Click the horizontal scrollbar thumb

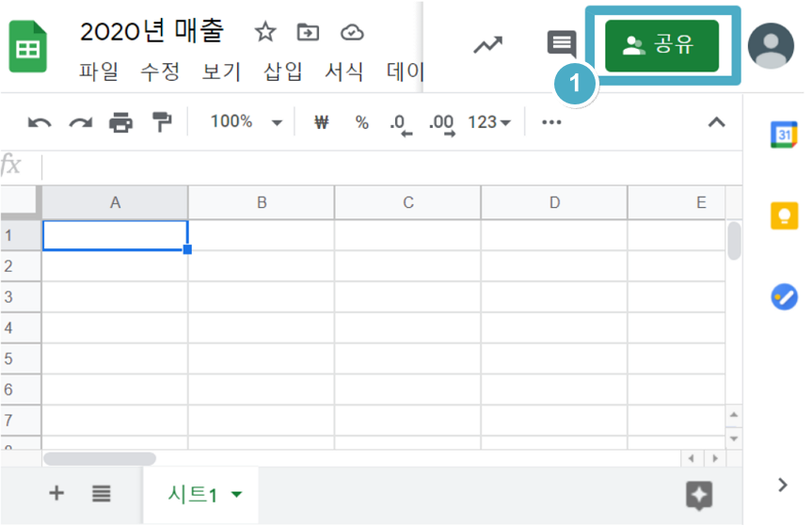coord(100,459)
